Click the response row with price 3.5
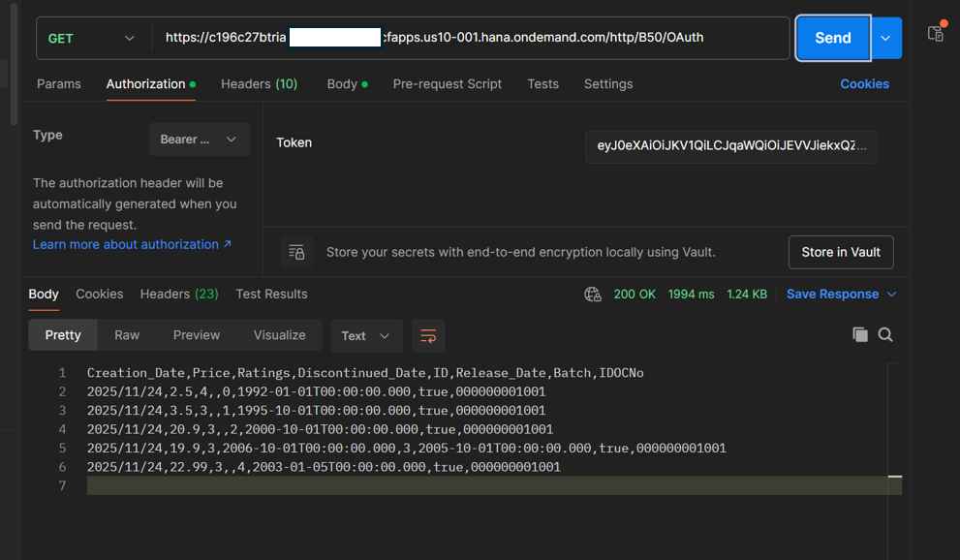The width and height of the screenshot is (960, 560). tap(316, 411)
